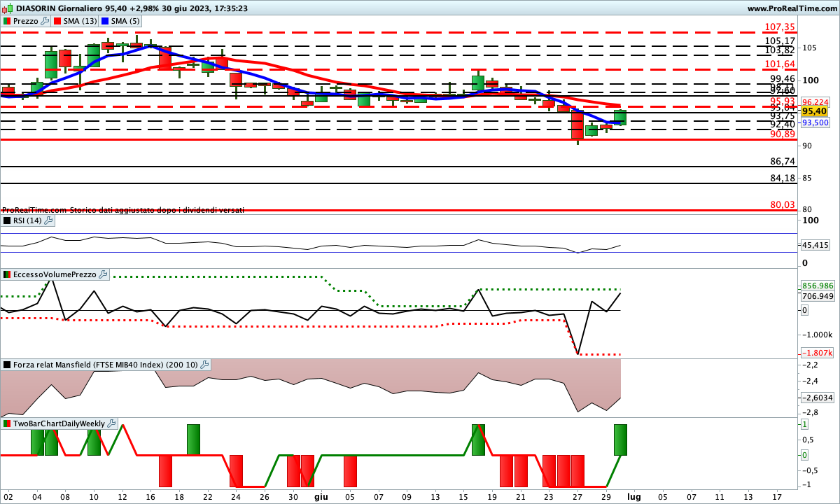Image resolution: width=840 pixels, height=504 pixels.
Task: Click the 80,03 red level label
Action: 782,204
